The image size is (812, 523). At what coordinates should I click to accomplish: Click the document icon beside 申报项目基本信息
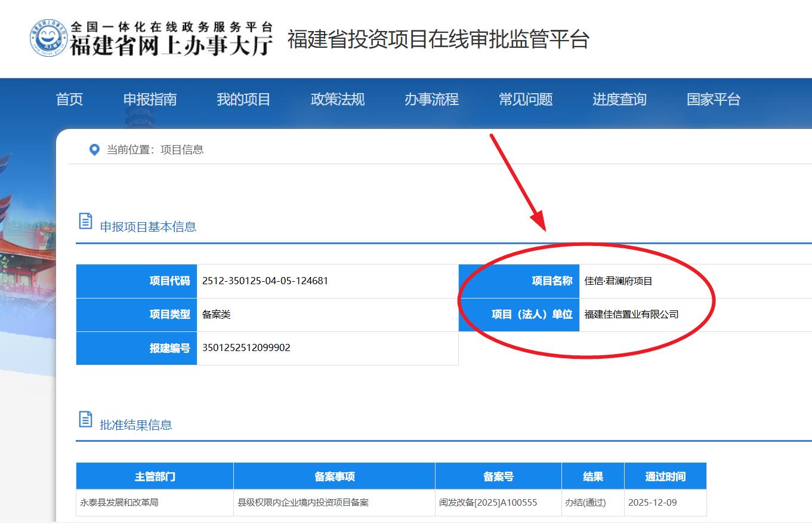click(x=86, y=221)
